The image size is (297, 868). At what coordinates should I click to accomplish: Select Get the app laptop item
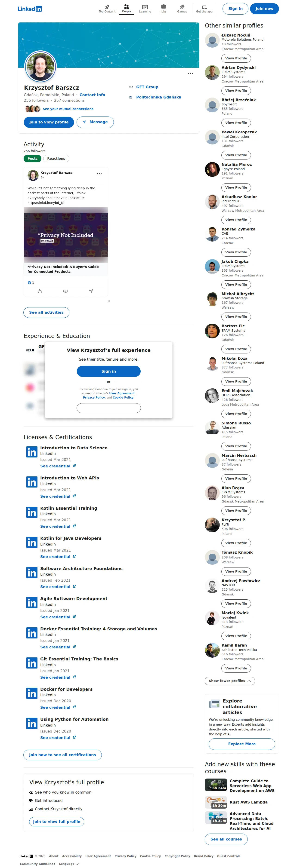pyautogui.click(x=204, y=8)
